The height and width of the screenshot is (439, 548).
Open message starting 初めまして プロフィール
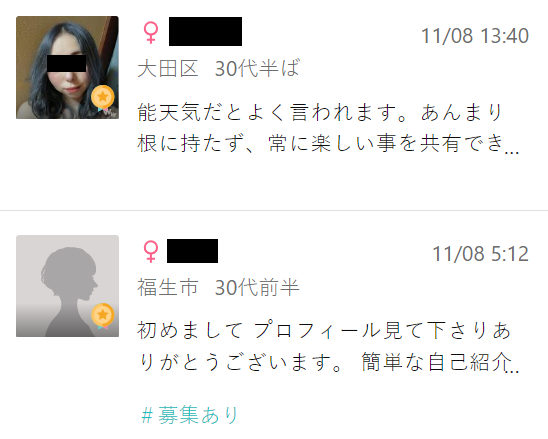(328, 346)
